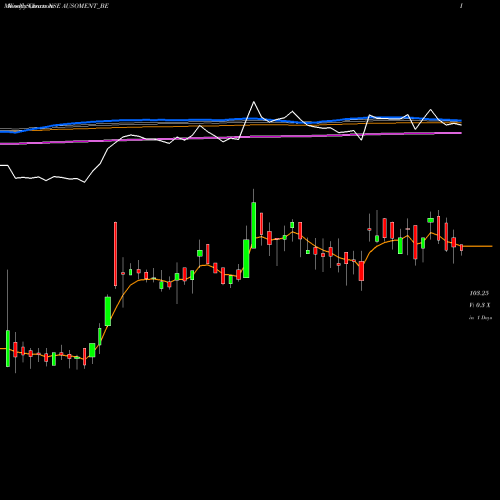
Task: Select the first green candle at the chart's left edge
Action: (8, 348)
